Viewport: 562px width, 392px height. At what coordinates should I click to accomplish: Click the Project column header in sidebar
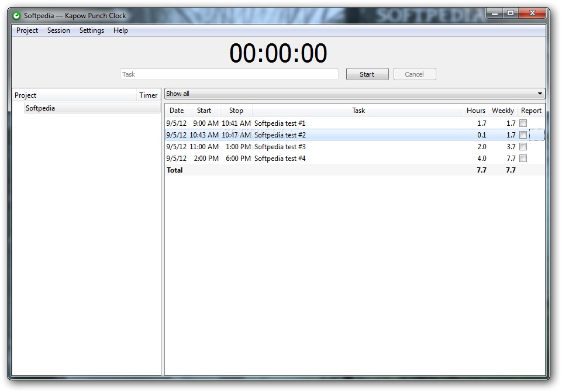tap(74, 95)
